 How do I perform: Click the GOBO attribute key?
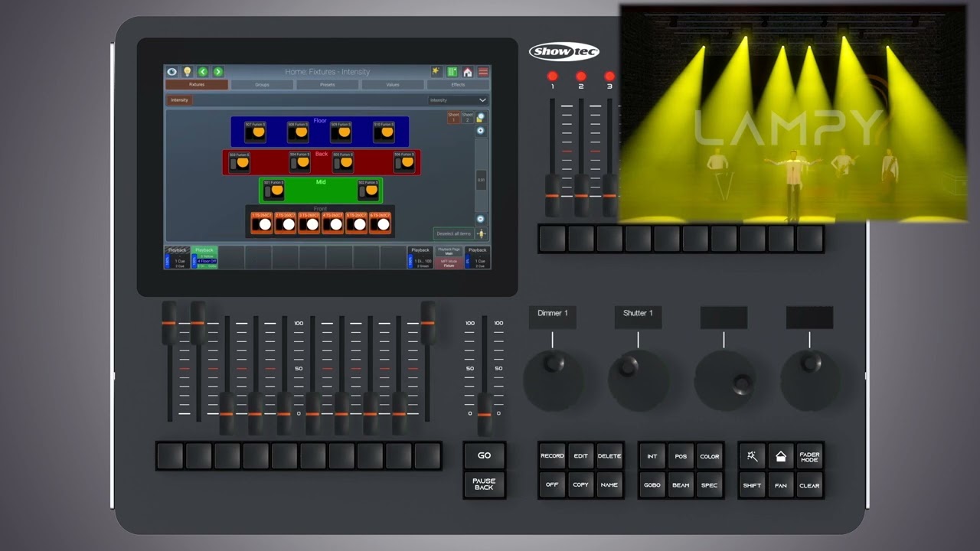pyautogui.click(x=652, y=485)
